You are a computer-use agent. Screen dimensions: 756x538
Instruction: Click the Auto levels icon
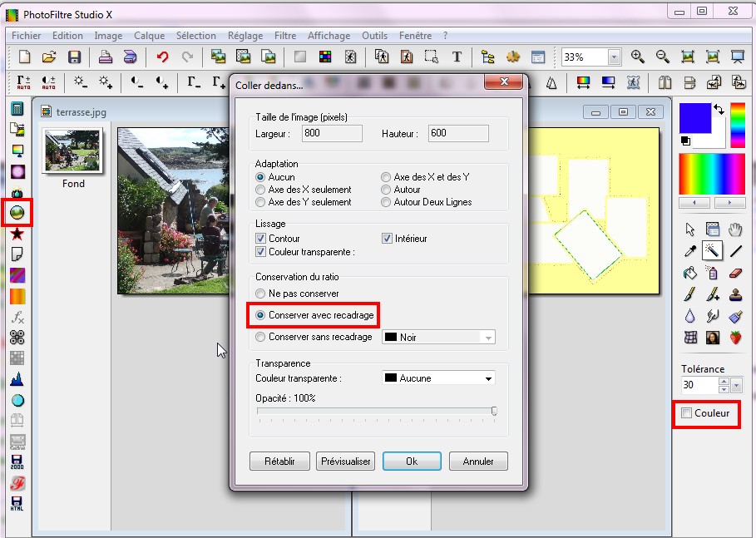click(23, 82)
